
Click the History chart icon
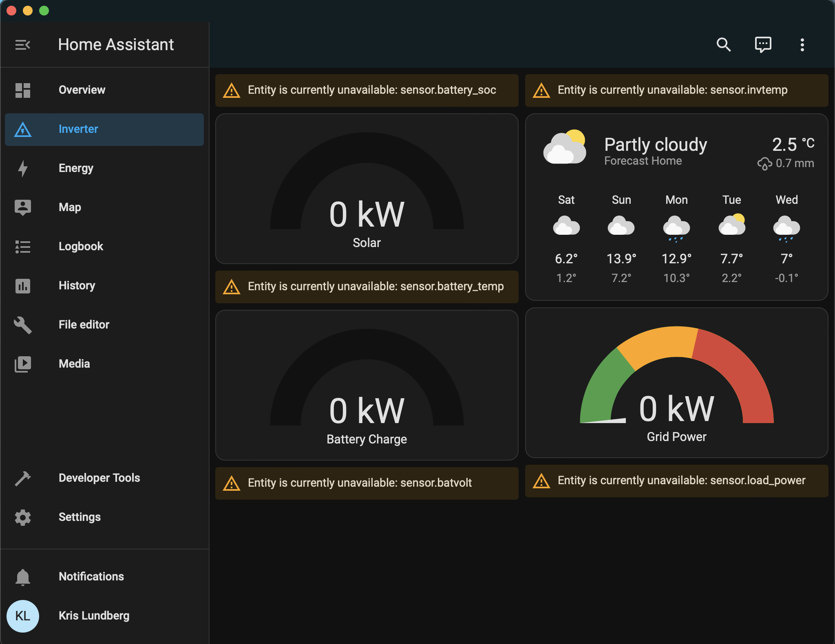pyautogui.click(x=23, y=286)
